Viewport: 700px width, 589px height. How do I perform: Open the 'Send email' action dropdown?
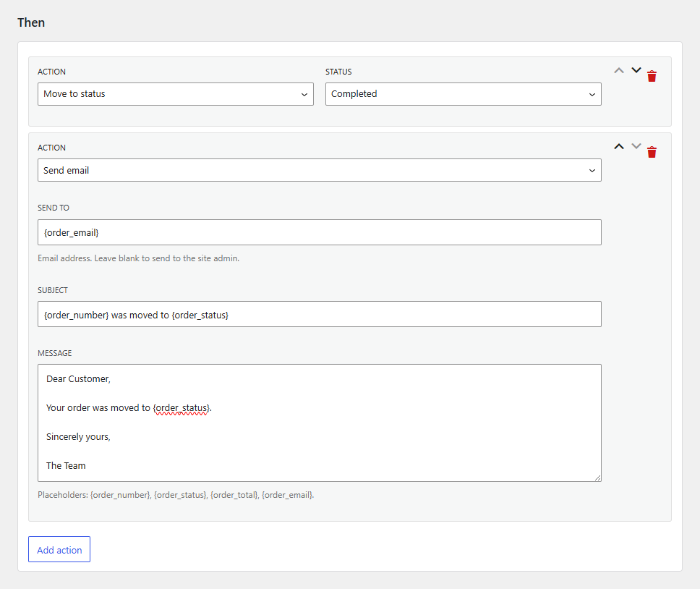click(319, 170)
